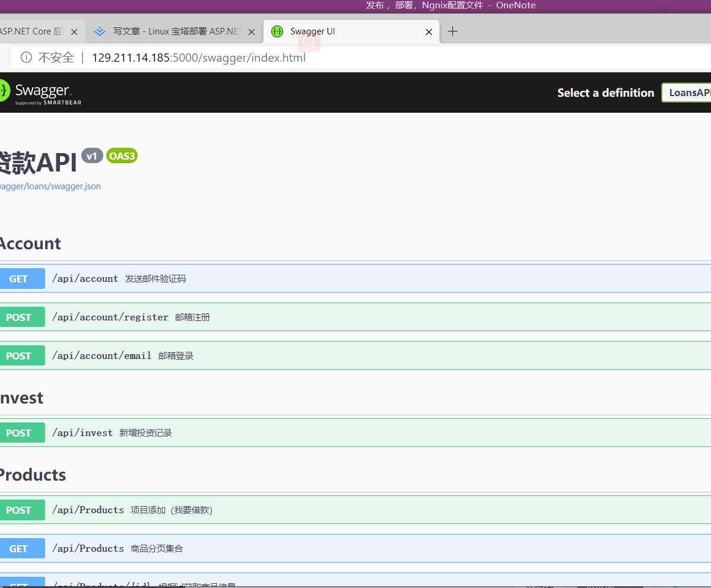This screenshot has width=711, height=588.
Task: Click the OneNote window title text
Action: (x=450, y=5)
